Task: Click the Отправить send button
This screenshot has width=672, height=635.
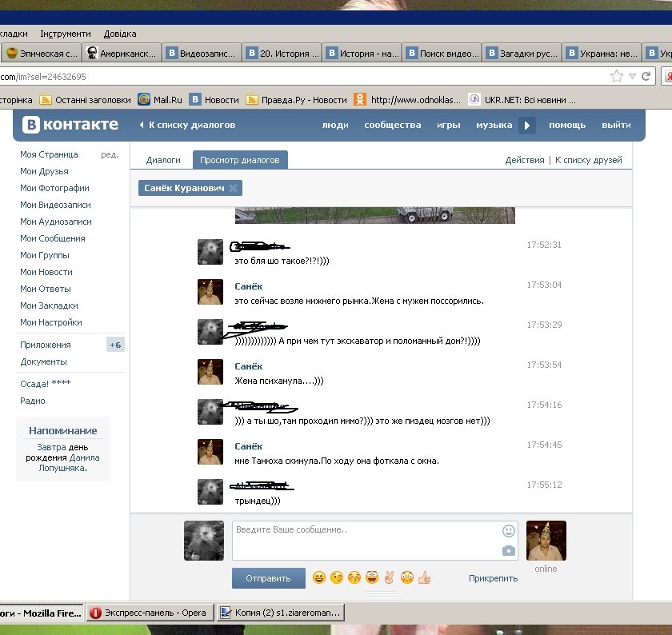Action: (268, 578)
